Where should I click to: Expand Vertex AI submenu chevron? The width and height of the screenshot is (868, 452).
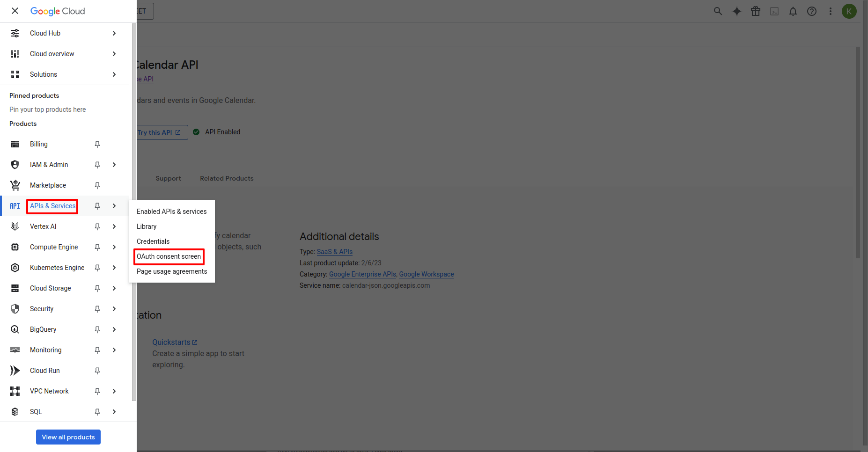[x=114, y=226]
